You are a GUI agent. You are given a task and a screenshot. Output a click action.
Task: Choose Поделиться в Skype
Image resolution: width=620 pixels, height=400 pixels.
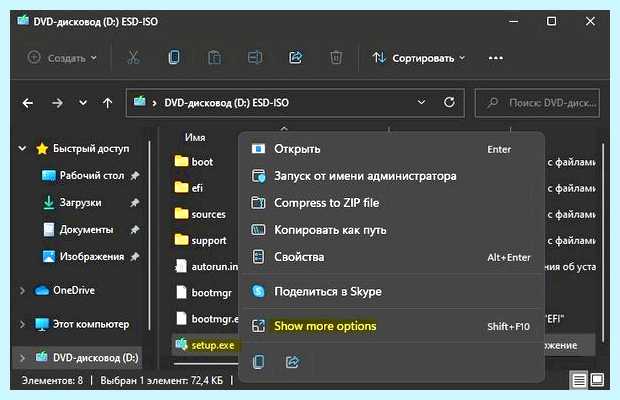click(391, 292)
